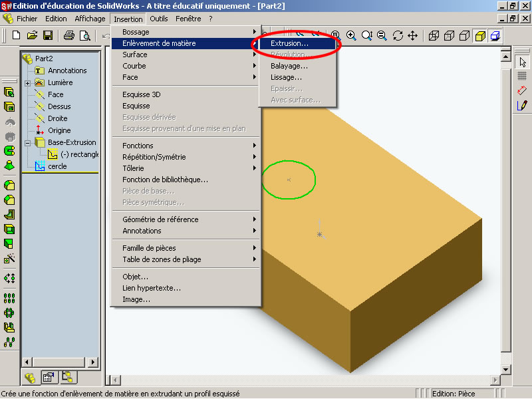532x399 pixels.
Task: Click Lien hypertexte... entry
Action: (x=186, y=288)
